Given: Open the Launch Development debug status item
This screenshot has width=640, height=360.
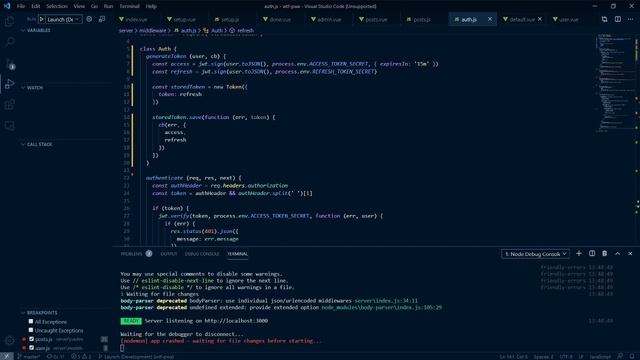Looking at the screenshot, I should click(x=136, y=356).
